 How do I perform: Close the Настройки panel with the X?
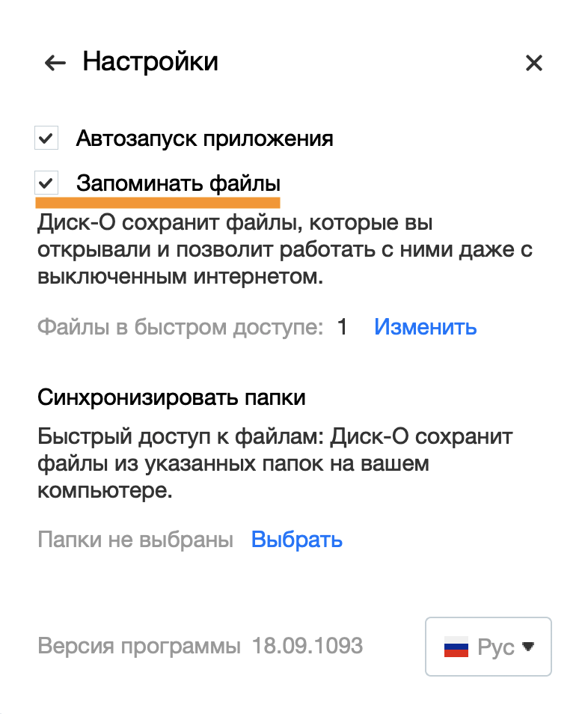pyautogui.click(x=534, y=63)
